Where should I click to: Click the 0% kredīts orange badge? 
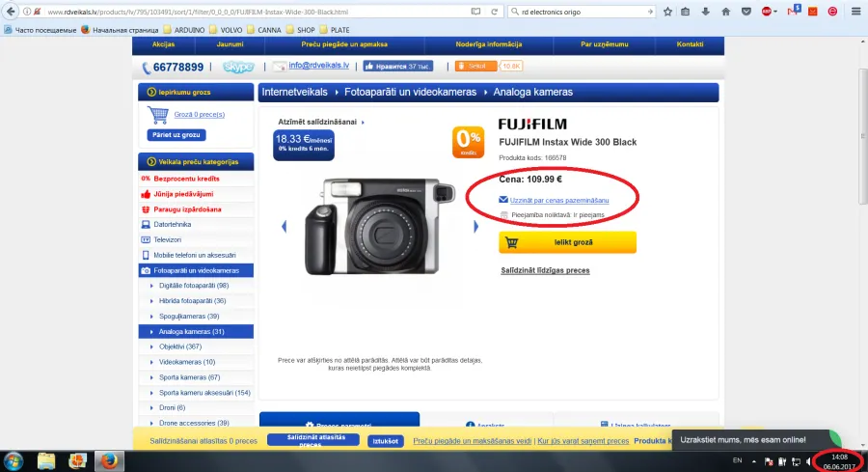pos(468,143)
